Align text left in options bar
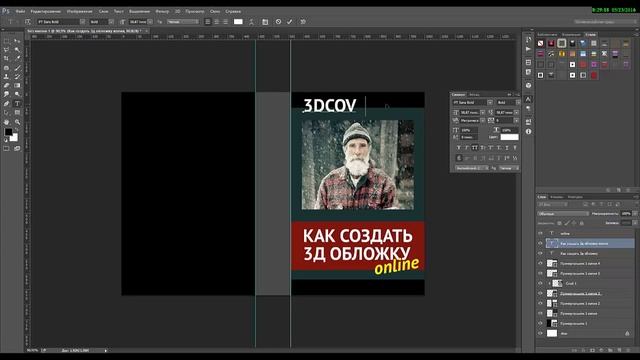The height and width of the screenshot is (360, 640). 208,22
